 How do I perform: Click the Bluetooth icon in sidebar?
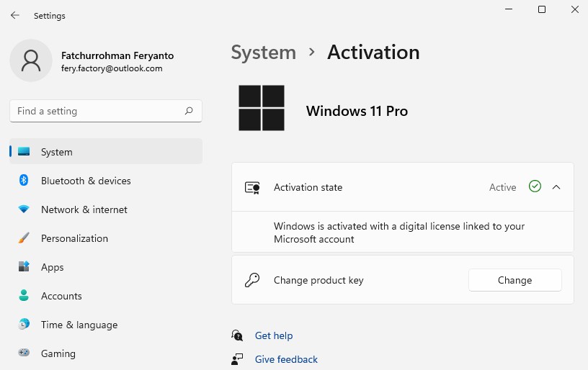24,181
